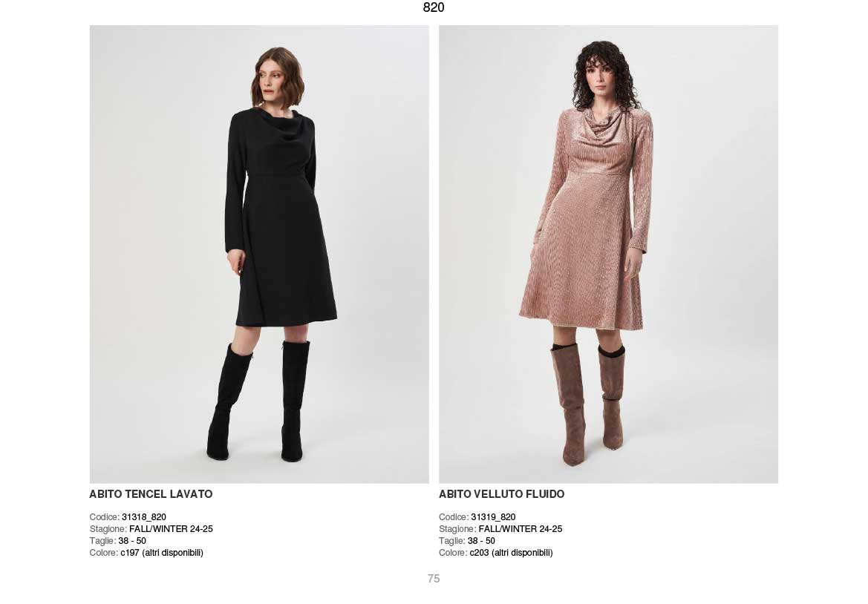Click the Colore label under the right photo

point(454,553)
